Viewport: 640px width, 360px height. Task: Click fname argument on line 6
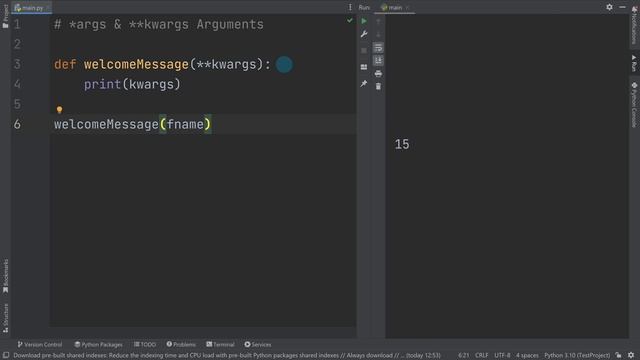[x=185, y=124]
